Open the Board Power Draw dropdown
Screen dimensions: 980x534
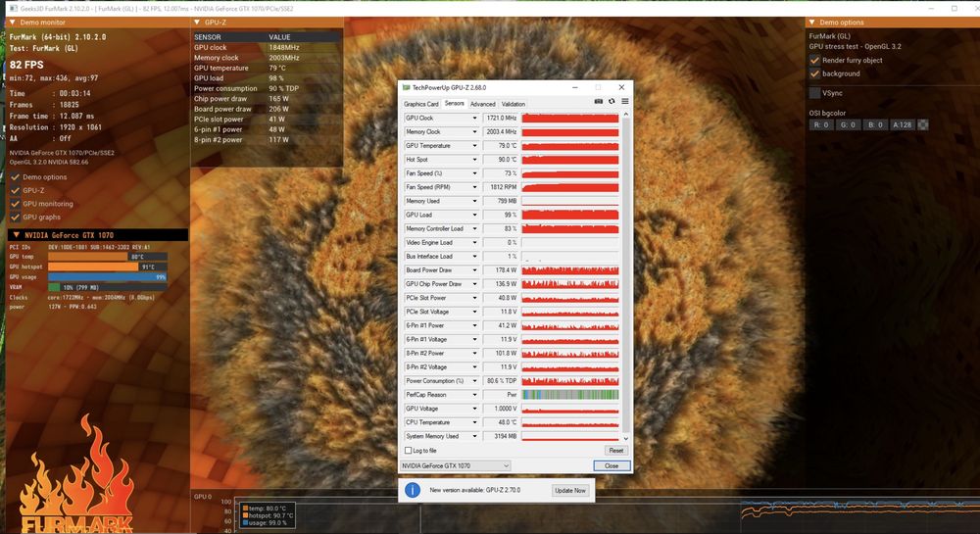pyautogui.click(x=474, y=270)
